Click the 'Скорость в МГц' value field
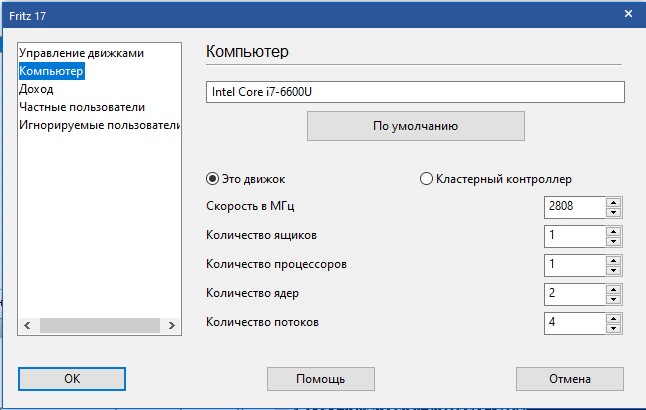This screenshot has width=646, height=410. [x=575, y=207]
